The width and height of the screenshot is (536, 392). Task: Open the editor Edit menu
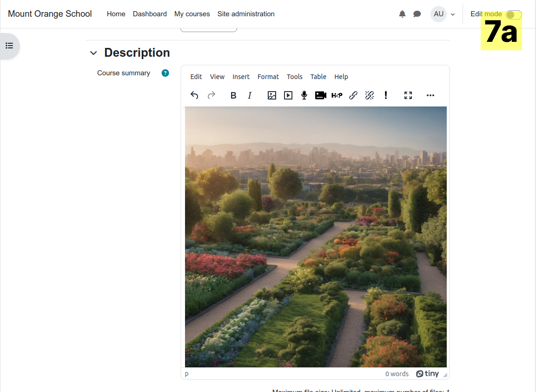(196, 77)
